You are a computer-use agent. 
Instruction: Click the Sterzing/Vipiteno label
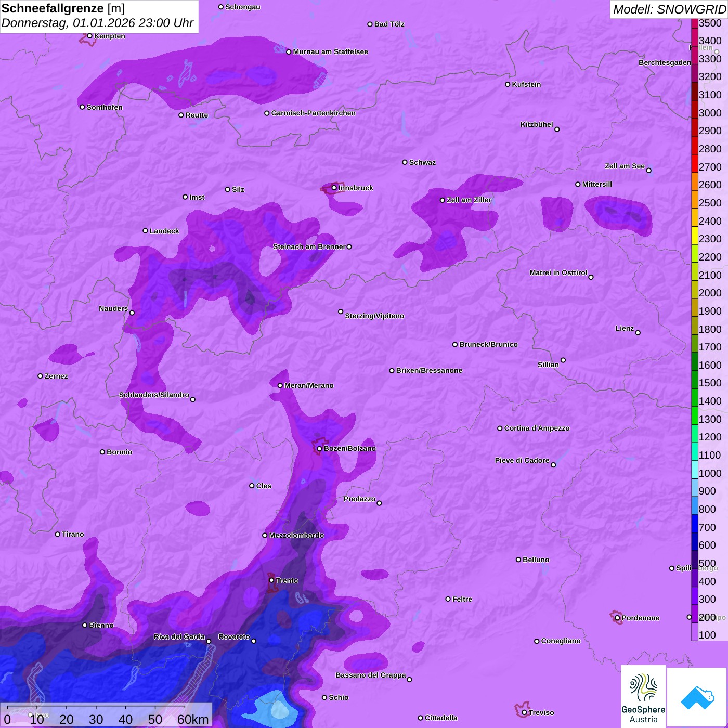coord(374,316)
